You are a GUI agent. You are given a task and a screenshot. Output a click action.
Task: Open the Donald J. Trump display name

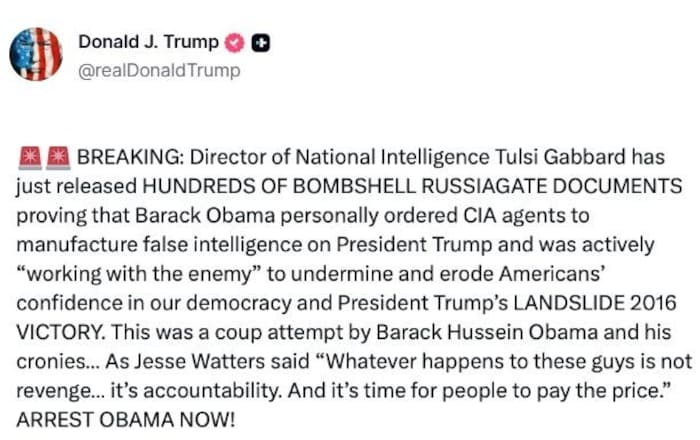coord(150,42)
